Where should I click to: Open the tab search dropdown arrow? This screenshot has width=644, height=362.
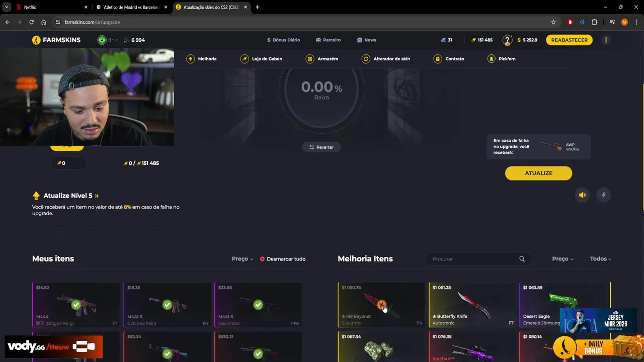pos(7,7)
